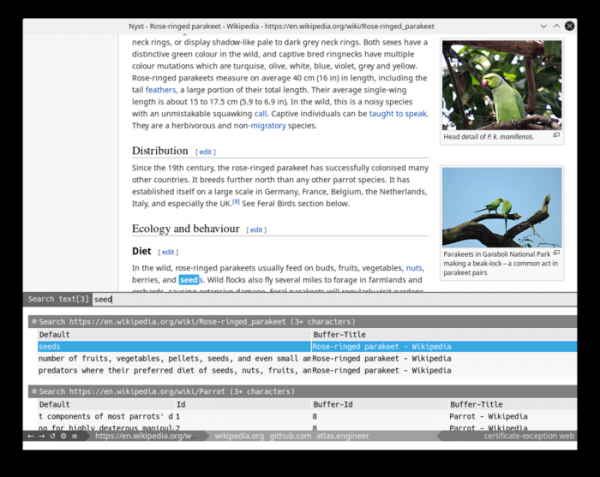Click the list icon in status bar
The height and width of the screenshot is (477, 600).
[x=74, y=436]
